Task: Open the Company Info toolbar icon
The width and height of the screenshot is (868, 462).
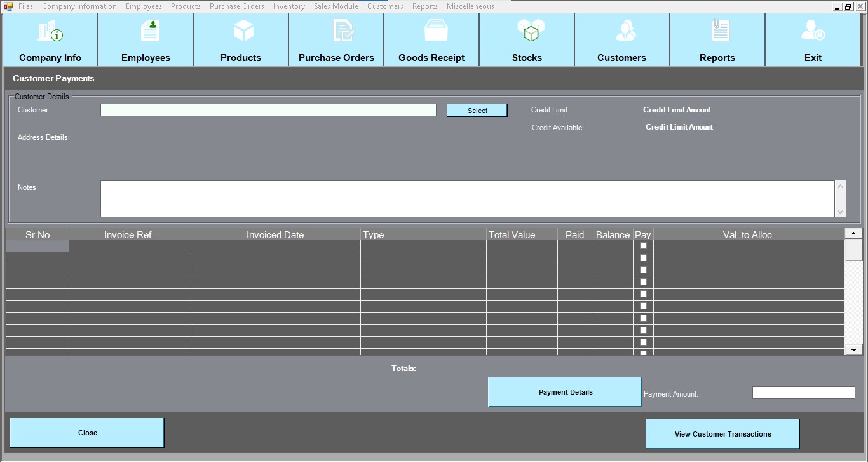Action: click(50, 32)
